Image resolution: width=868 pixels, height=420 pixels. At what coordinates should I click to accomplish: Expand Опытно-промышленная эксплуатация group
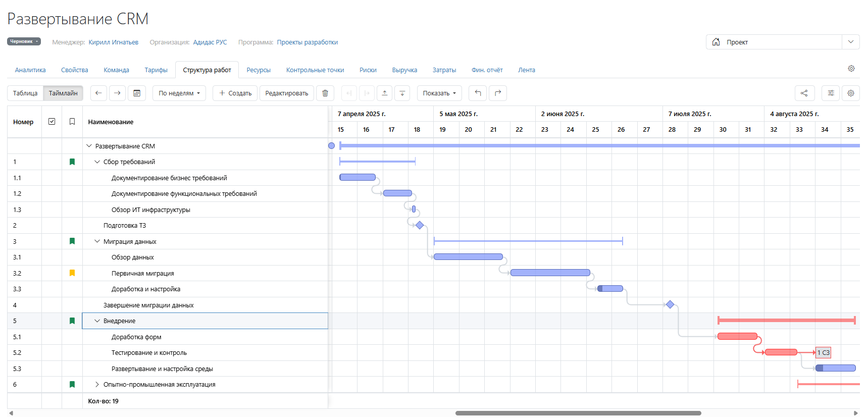[x=97, y=385]
